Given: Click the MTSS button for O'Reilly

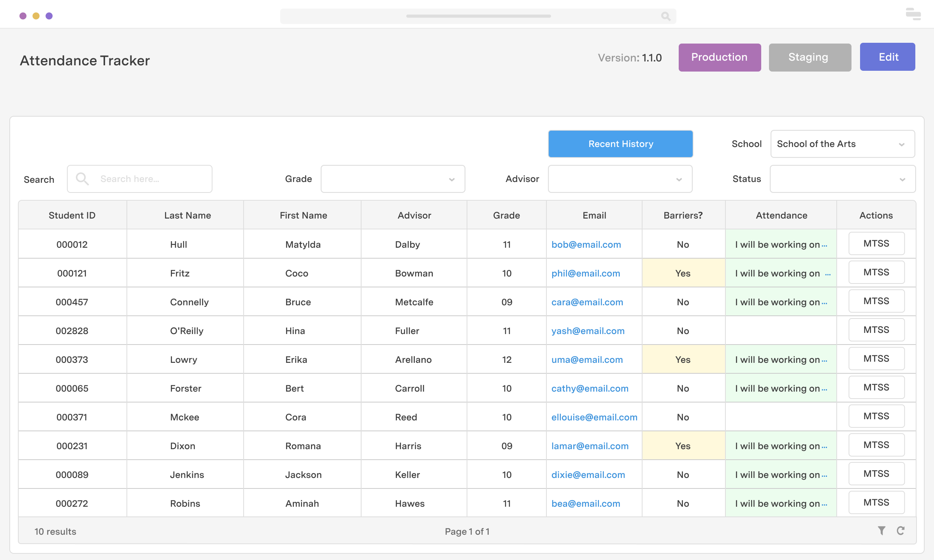Looking at the screenshot, I should 876,330.
